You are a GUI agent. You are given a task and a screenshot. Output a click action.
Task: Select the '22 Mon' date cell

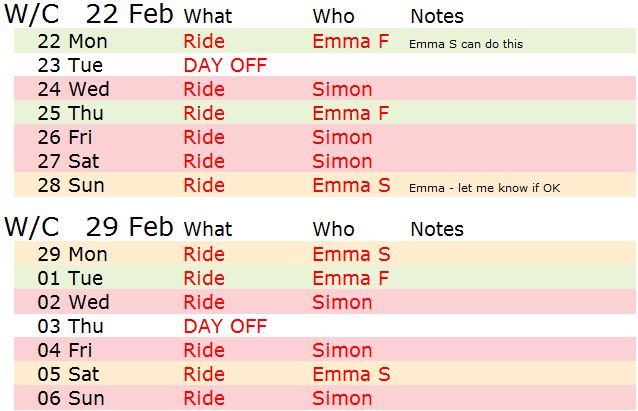(x=71, y=42)
